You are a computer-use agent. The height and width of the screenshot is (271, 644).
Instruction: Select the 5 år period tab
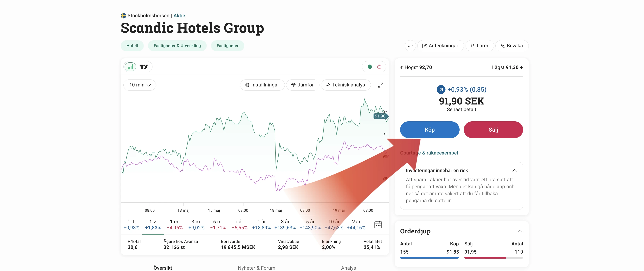pos(310,224)
